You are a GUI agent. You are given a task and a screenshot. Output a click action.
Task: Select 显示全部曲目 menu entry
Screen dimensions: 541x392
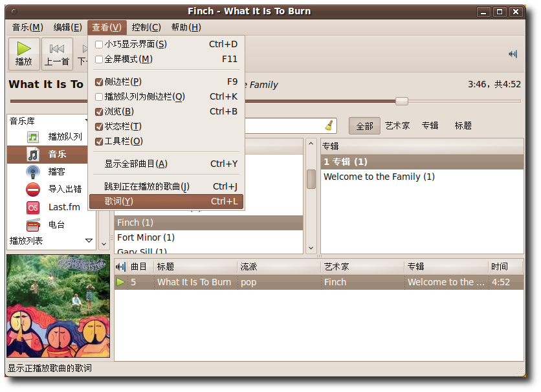pos(166,164)
